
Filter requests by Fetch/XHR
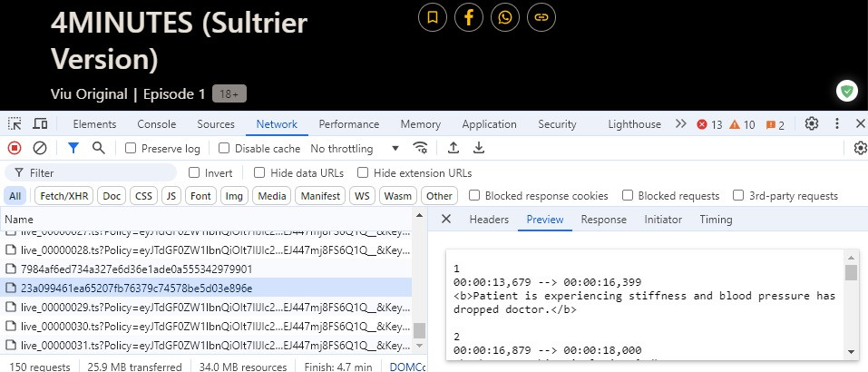(x=63, y=196)
